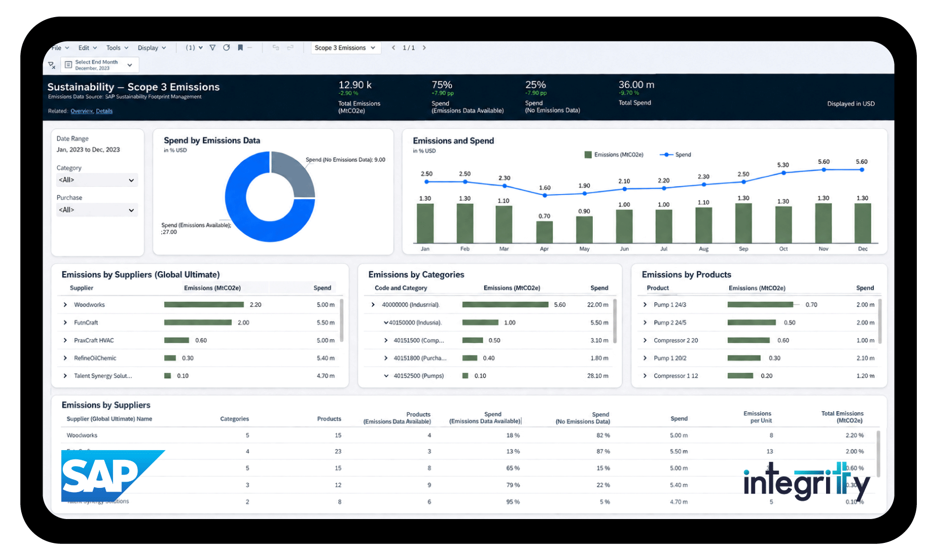
Task: Expand the 40000000 (Industrial) category row
Action: click(x=373, y=305)
